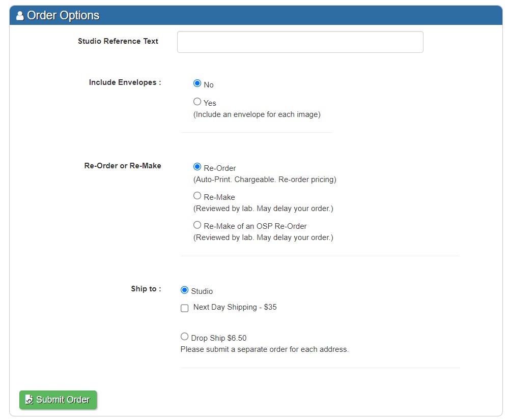508x420 pixels.
Task: Click the Re-Order or Re-Make label
Action: 123,166
